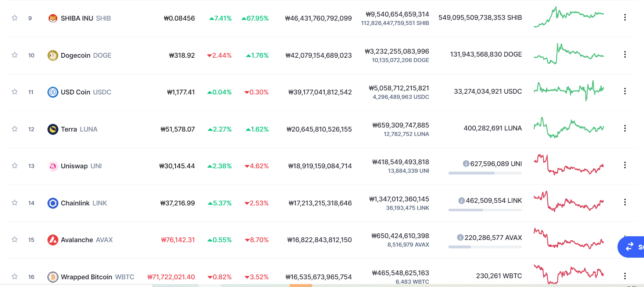Click Chainlink volume ₩1,347,012,360,145

click(x=399, y=199)
